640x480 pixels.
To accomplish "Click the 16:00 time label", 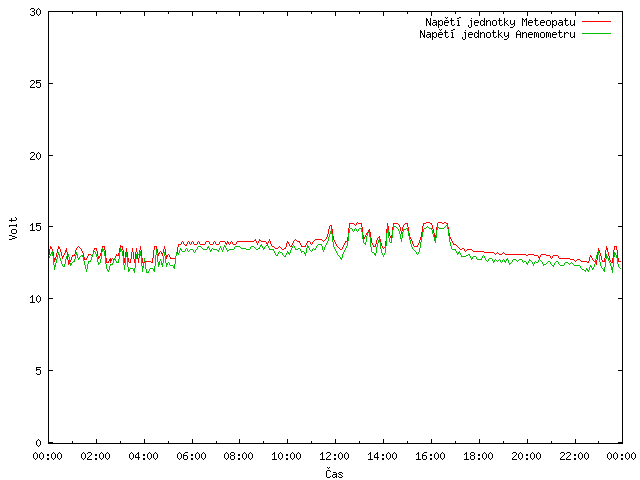I will pos(431,456).
